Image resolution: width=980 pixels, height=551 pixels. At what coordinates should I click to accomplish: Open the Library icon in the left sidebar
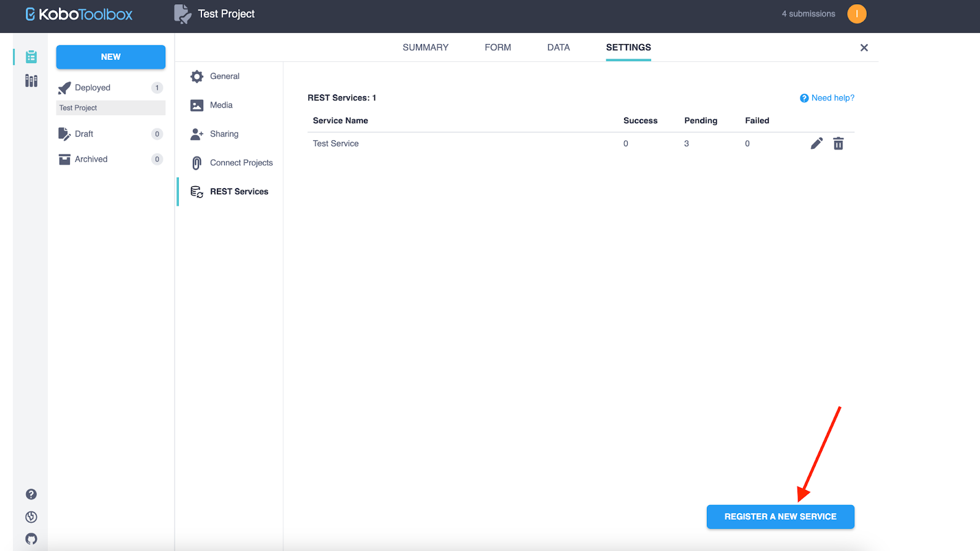coord(31,80)
